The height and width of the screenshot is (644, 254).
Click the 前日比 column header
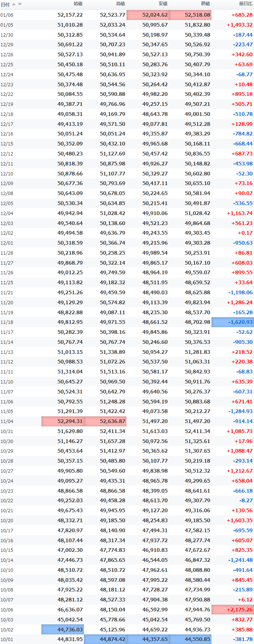pyautogui.click(x=246, y=4)
